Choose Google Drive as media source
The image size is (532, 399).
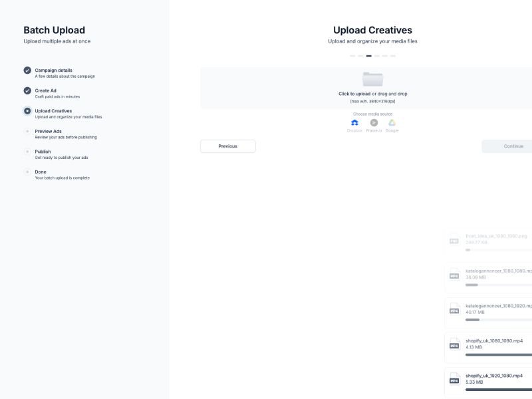(391, 122)
